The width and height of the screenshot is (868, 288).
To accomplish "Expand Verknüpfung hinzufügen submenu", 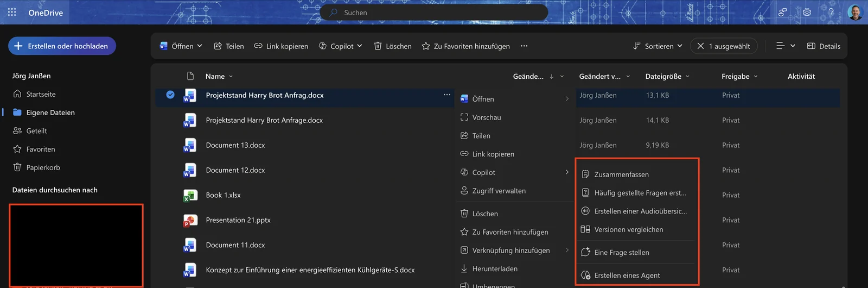I will coord(514,251).
